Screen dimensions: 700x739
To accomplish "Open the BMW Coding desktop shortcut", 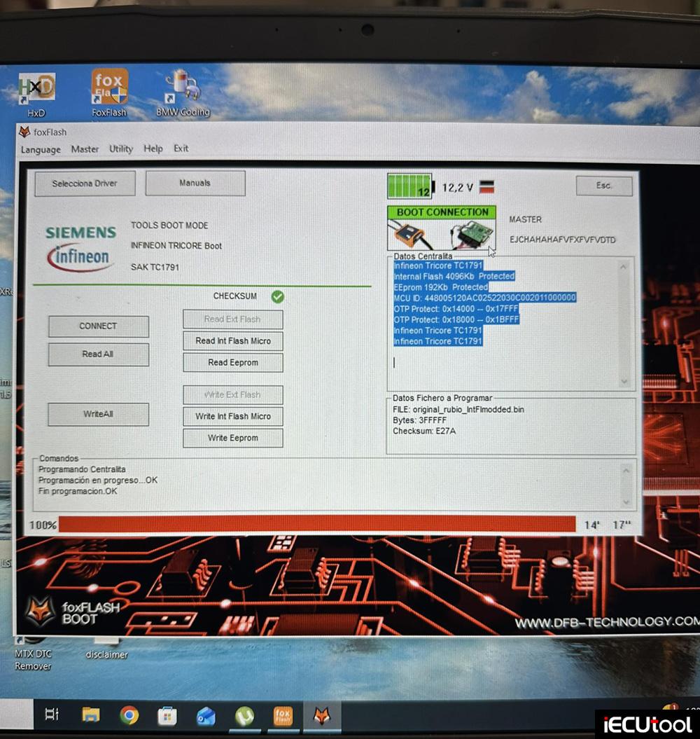I will click(x=182, y=89).
